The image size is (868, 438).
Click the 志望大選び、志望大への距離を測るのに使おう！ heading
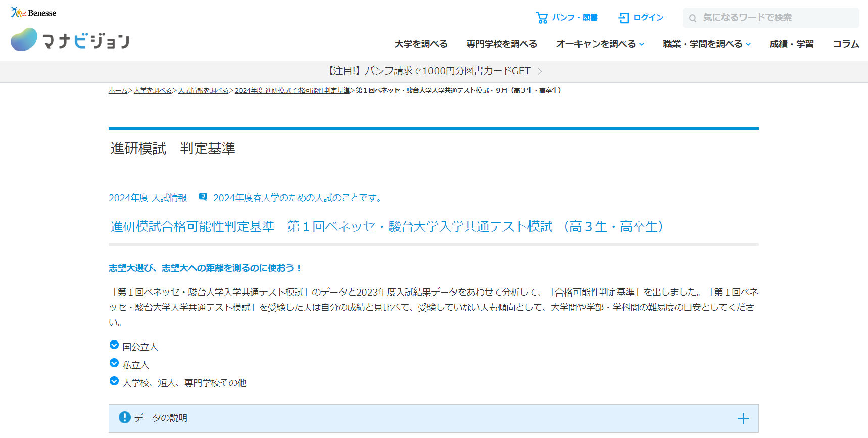coord(205,268)
